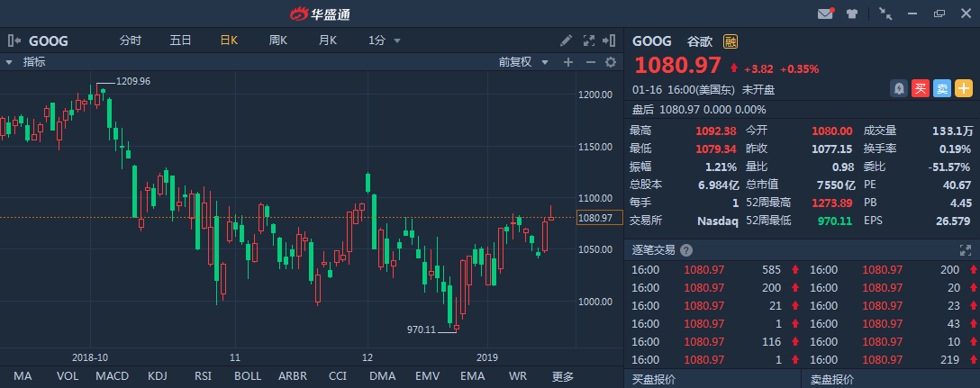Viewport: 980px width, 388px height.
Task: Click the shrink window arrows icon
Action: click(x=885, y=14)
